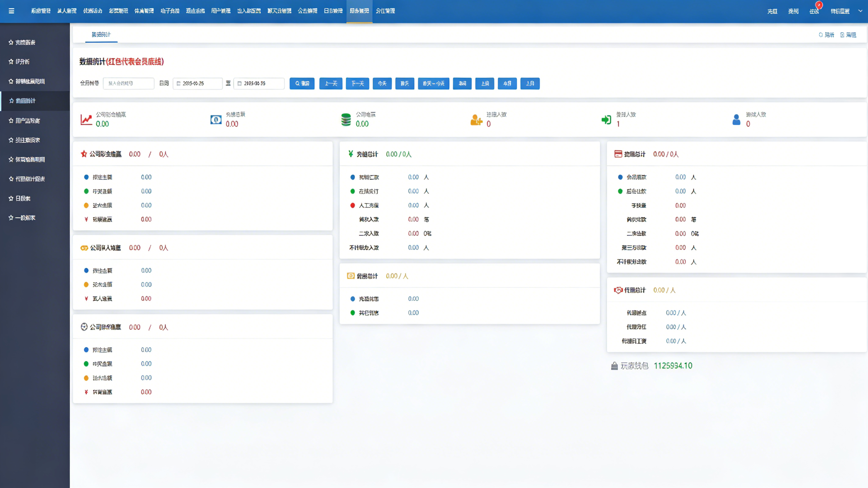Open the end date picker field
This screenshot has width=868, height=488.
tap(259, 84)
